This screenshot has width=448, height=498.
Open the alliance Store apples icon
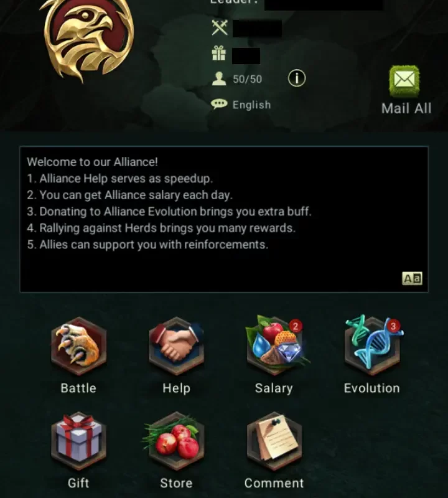point(177,441)
